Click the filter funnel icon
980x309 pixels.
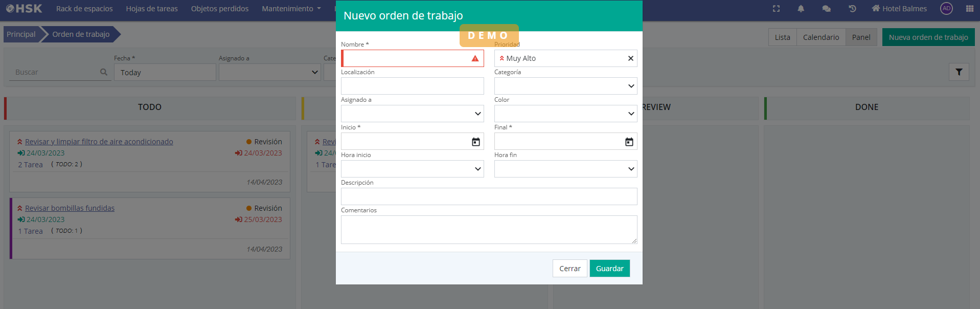point(959,72)
